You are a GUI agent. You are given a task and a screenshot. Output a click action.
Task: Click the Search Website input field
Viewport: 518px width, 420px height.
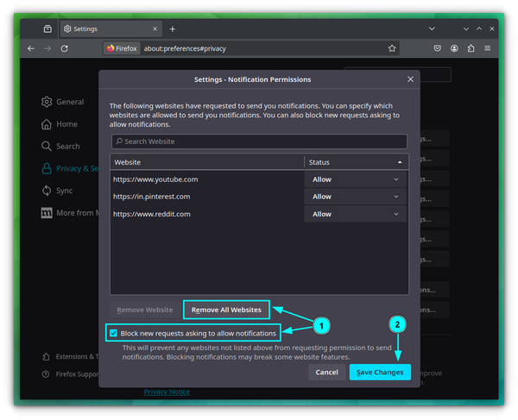(x=258, y=141)
